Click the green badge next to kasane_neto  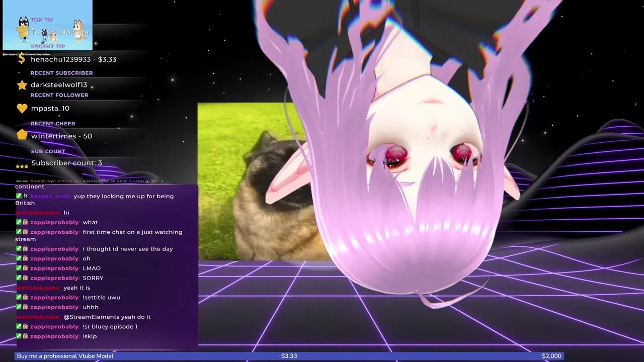(x=19, y=196)
